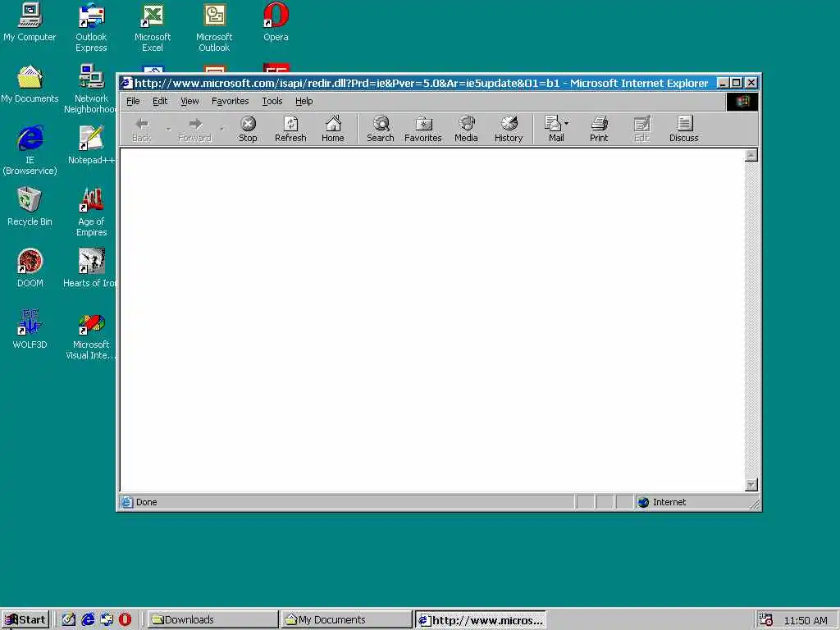Select the Network Neighborhood desktop icon

coord(90,89)
